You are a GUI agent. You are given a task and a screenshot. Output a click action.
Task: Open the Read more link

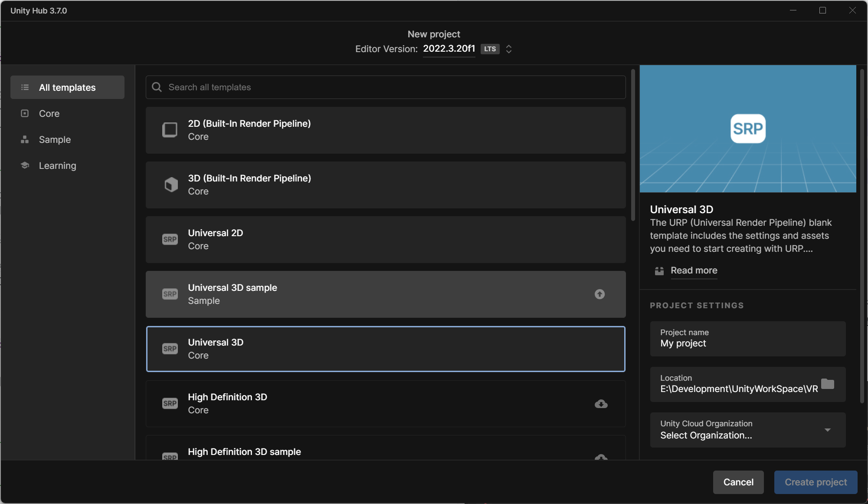point(694,270)
